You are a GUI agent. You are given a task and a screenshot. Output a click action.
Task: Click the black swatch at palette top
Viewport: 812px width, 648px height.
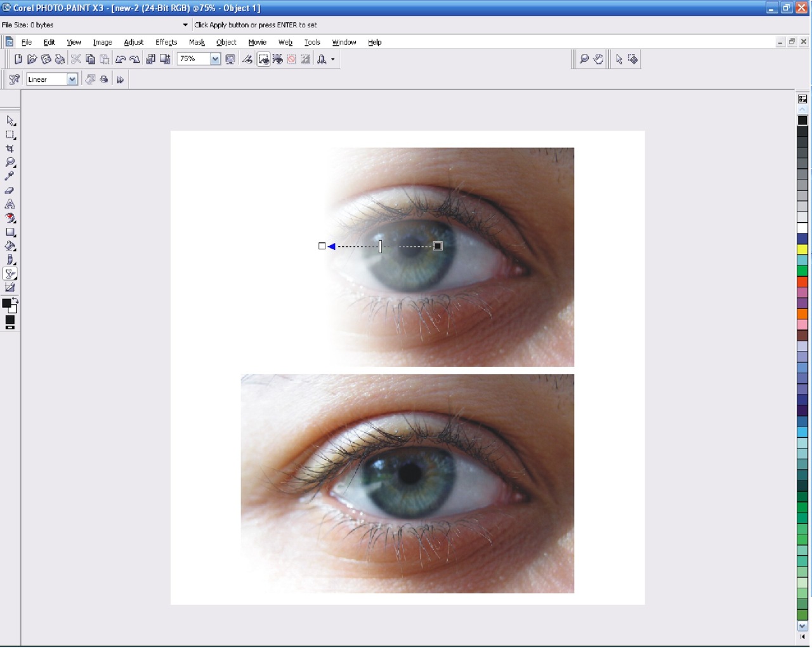click(802, 120)
